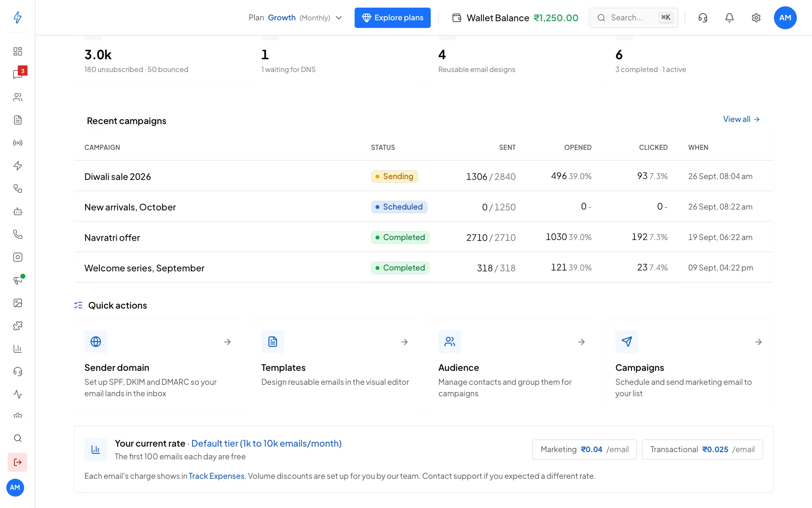
Task: Open the Track Expenses link
Action: point(217,476)
